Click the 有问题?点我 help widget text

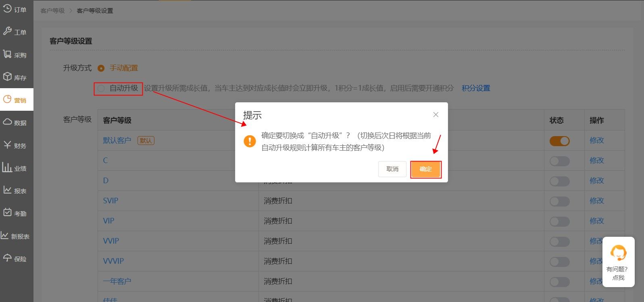point(618,273)
